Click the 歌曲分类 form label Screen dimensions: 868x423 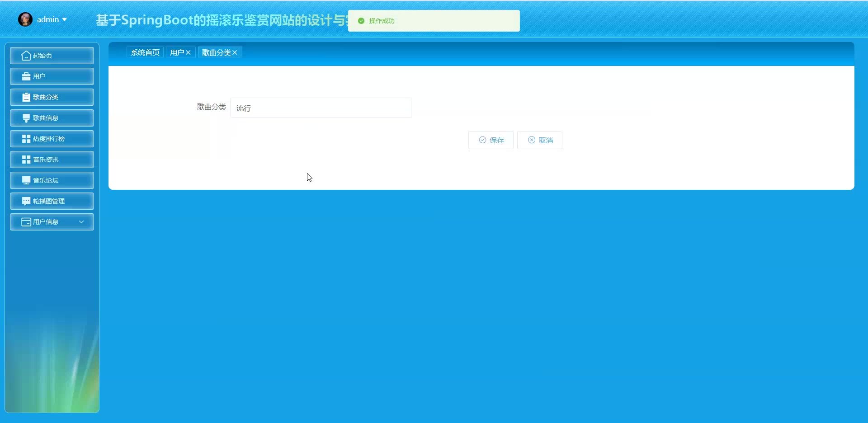(212, 107)
